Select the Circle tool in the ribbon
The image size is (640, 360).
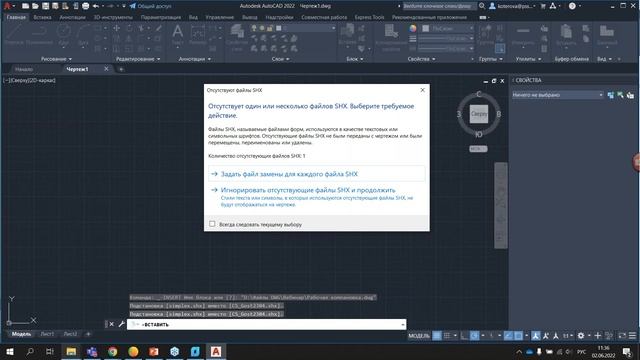pyautogui.click(x=63, y=35)
